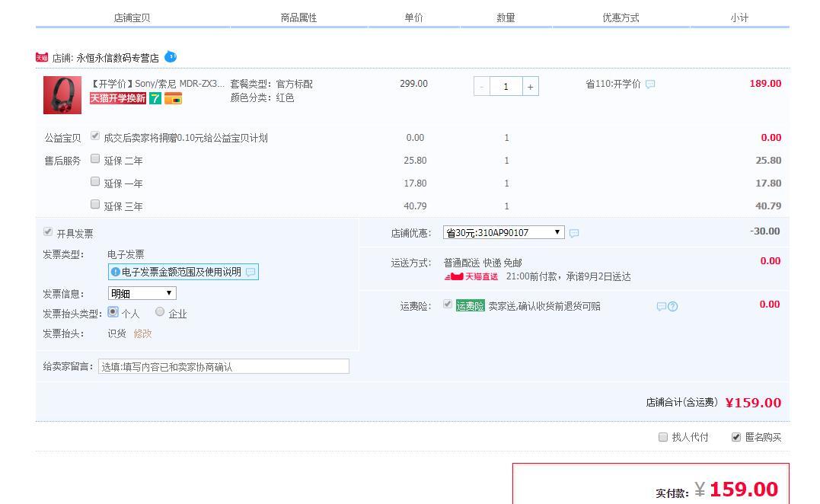Viewport: 820px width, 504px height.
Task: Click the 天猫直送 delivery logo
Action: click(x=471, y=276)
